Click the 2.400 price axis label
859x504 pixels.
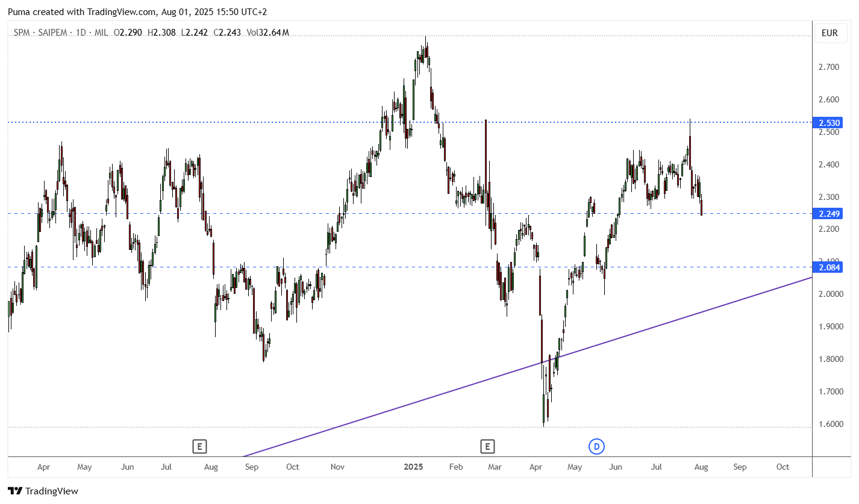829,164
